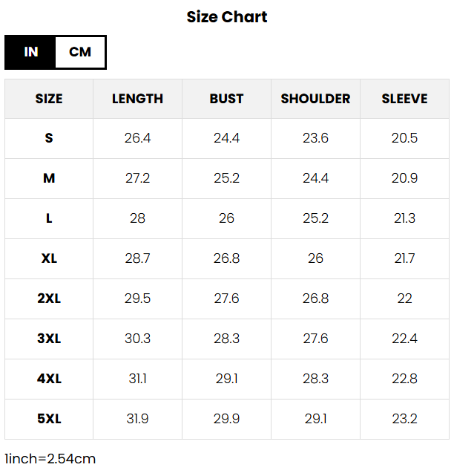Viewport: 454px width, 476px height.
Task: Select the L size row label
Action: pyautogui.click(x=49, y=218)
